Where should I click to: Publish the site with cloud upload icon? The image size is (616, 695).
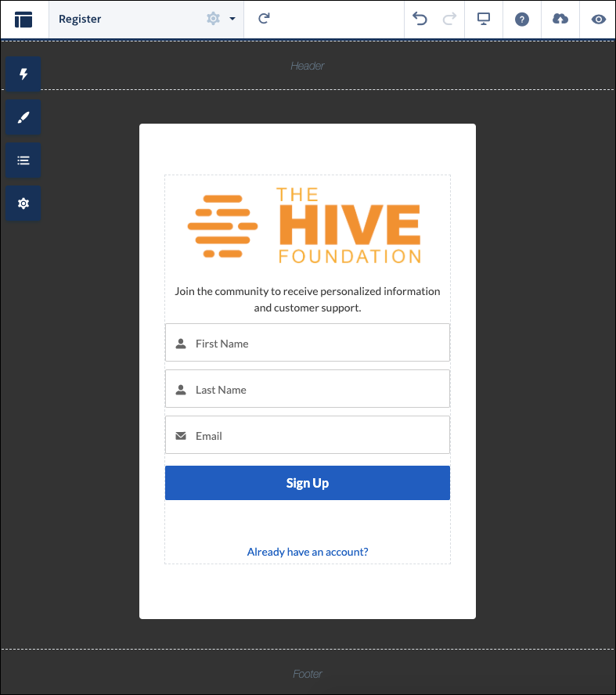coord(560,19)
